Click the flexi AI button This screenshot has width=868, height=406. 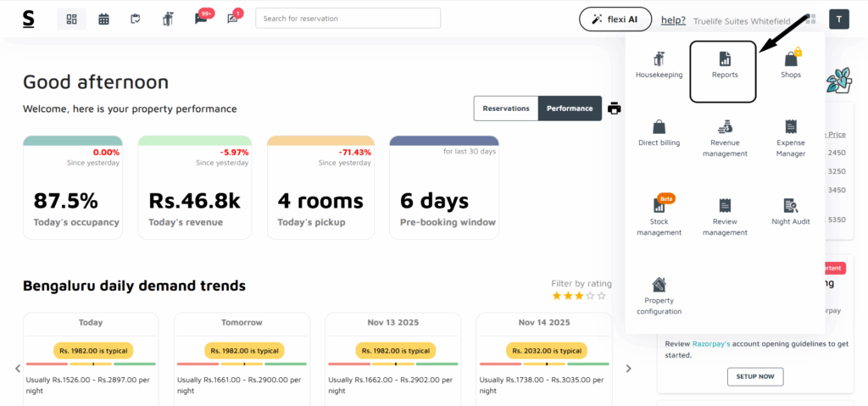(x=615, y=19)
